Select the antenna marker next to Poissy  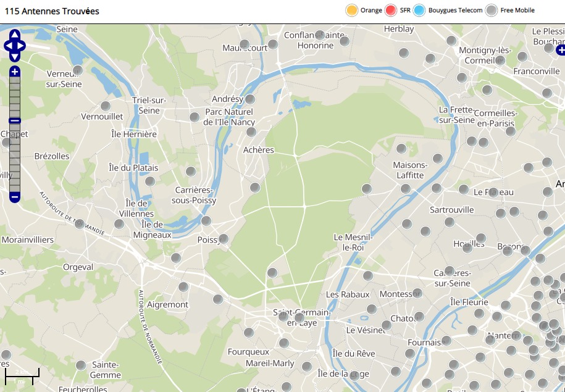(x=224, y=238)
